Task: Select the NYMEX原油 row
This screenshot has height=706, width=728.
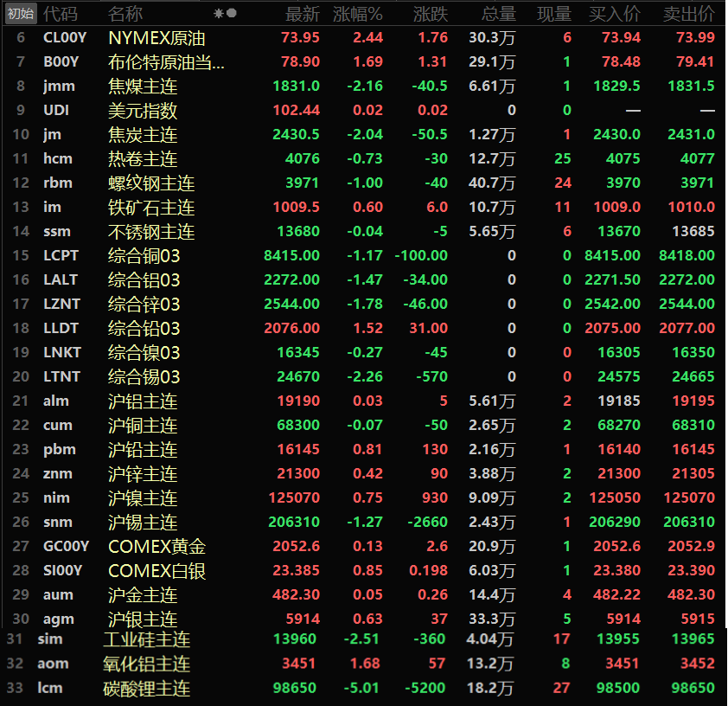Action: (x=156, y=38)
